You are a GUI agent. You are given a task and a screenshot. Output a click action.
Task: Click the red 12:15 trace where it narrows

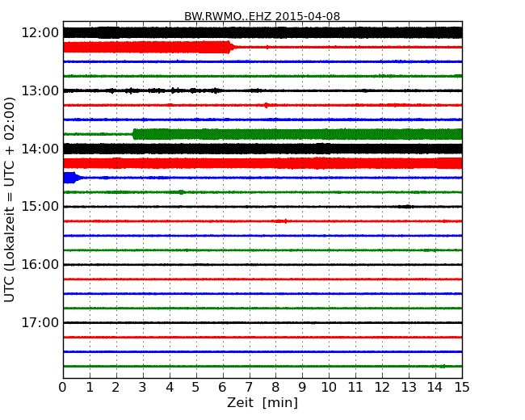click(231, 47)
